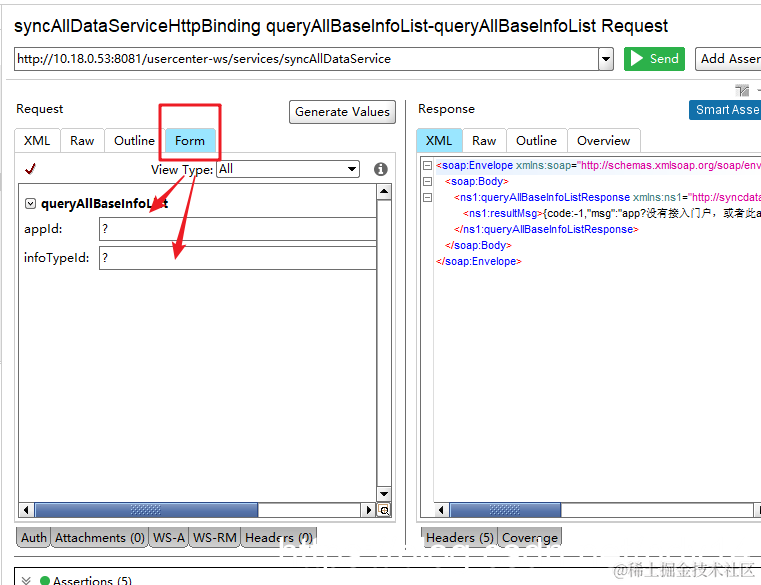
Task: Collapse the soap:Body XML node
Action: point(427,182)
